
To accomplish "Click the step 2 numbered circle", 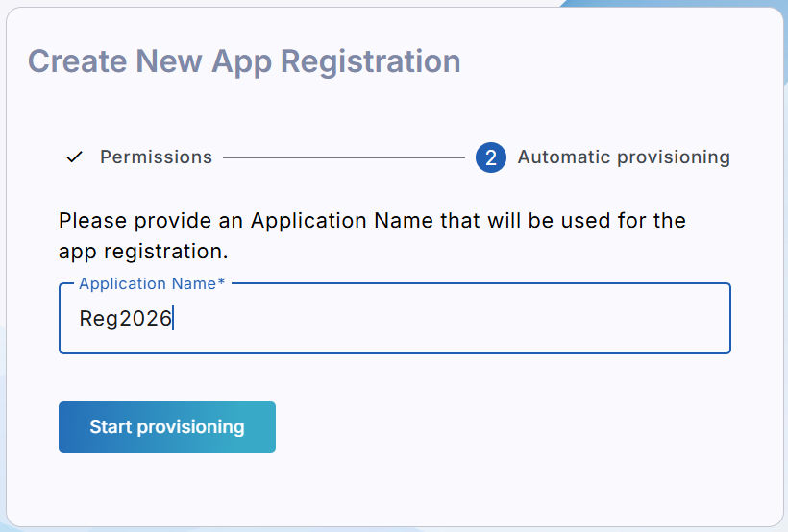I will click(490, 157).
